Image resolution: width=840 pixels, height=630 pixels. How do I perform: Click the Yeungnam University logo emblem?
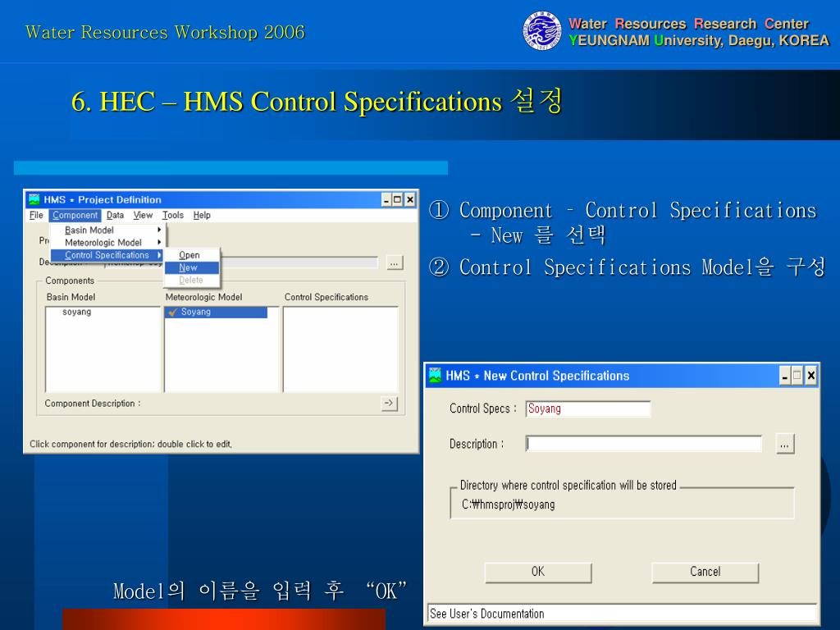click(542, 31)
